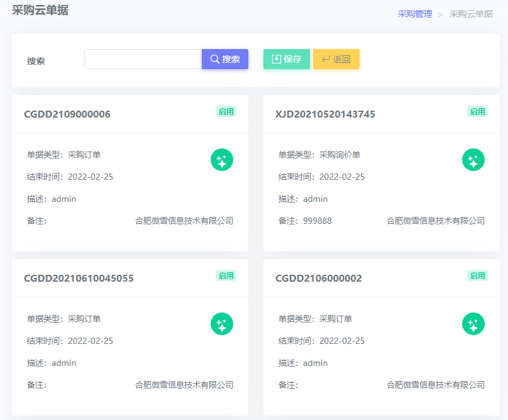Open the 采购管理 breadcrumb link
508x420 pixels.
click(415, 14)
